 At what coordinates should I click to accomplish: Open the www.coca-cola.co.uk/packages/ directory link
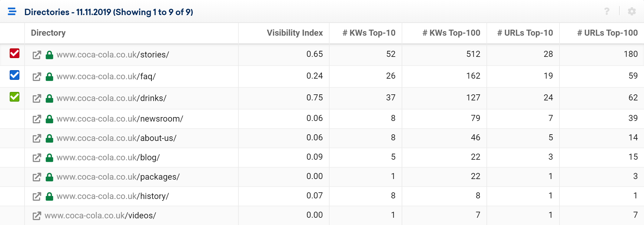118,177
